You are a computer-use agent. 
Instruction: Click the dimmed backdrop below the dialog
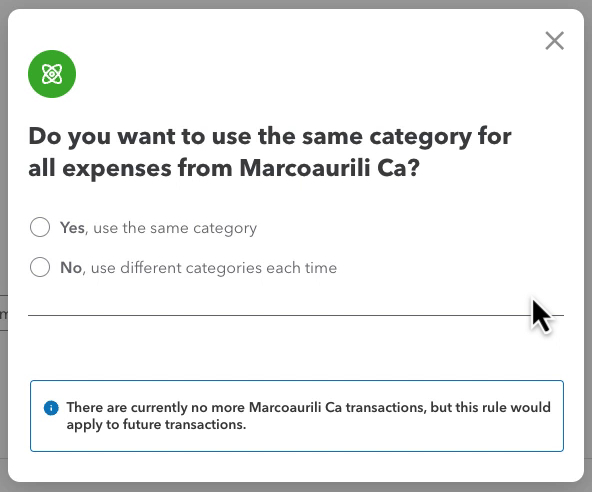[296, 487]
